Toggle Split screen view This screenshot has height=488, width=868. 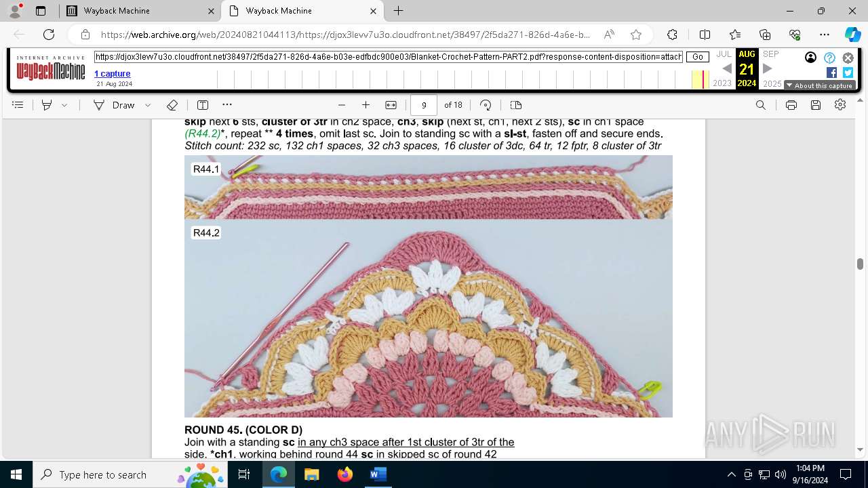(x=705, y=35)
